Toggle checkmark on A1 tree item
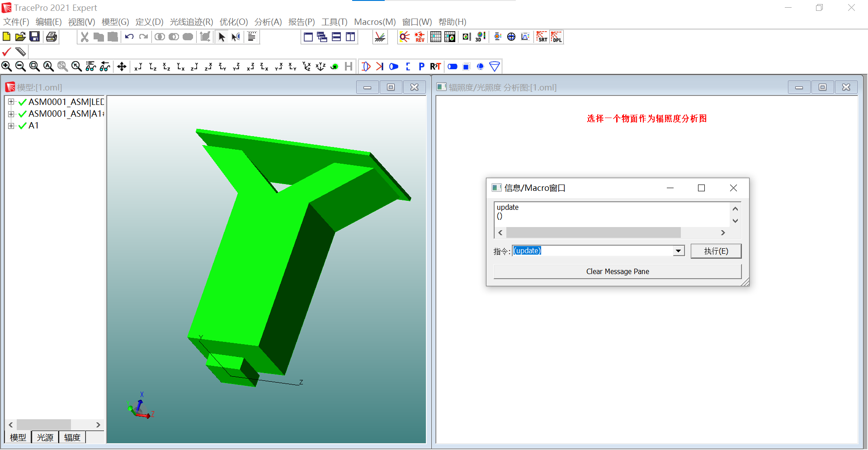 tap(22, 126)
